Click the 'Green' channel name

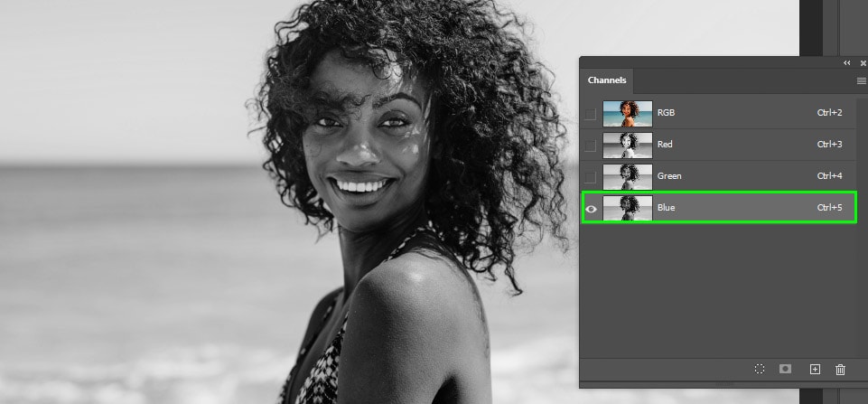tap(669, 175)
